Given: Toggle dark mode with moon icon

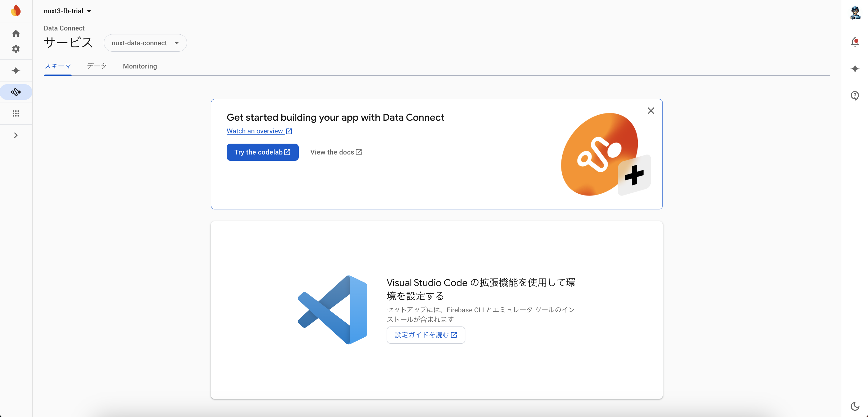Looking at the screenshot, I should [x=855, y=406].
